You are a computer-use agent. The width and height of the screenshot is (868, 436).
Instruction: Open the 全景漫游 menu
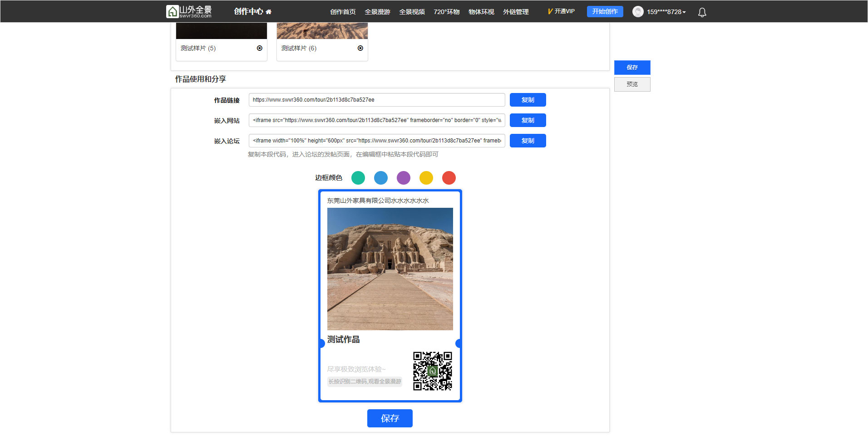click(377, 12)
